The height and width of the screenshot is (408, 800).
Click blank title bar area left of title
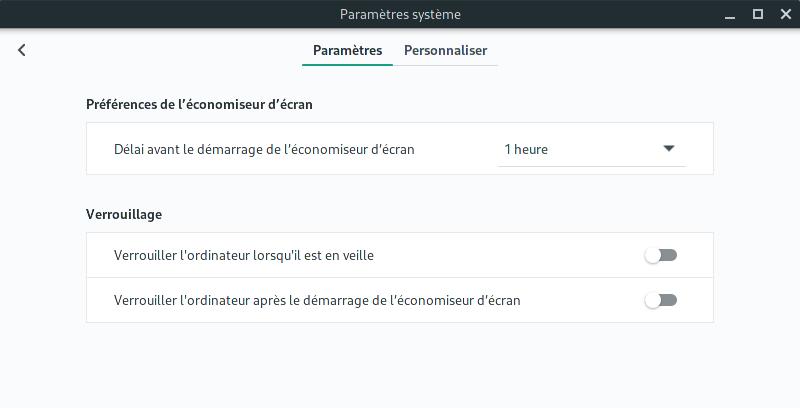click(x=168, y=14)
